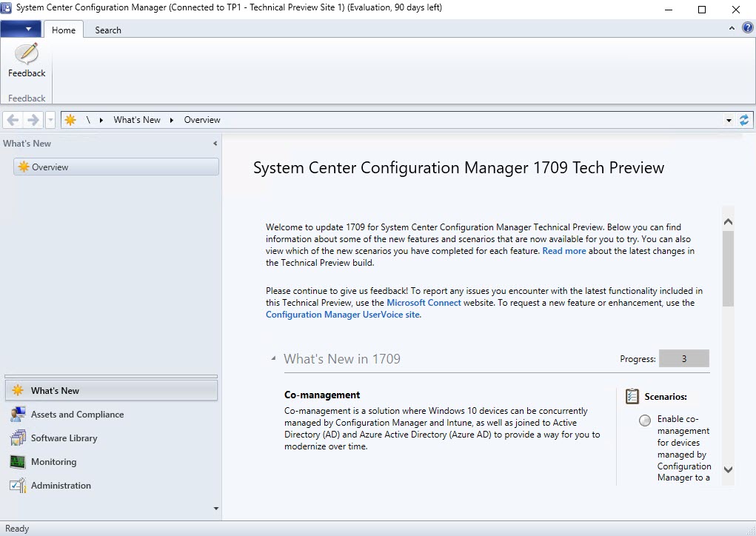Open the Assets and Compliance workspace
The height and width of the screenshot is (536, 756).
coord(111,414)
